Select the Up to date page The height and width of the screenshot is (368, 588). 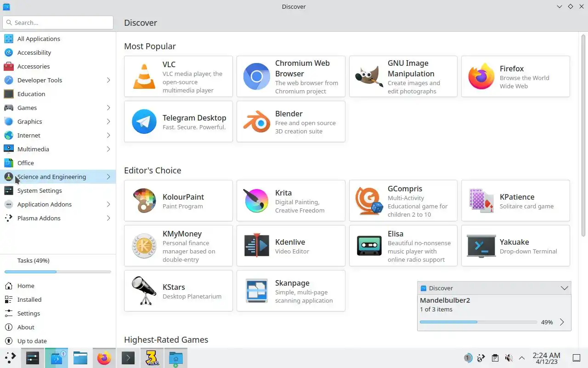click(x=58, y=341)
